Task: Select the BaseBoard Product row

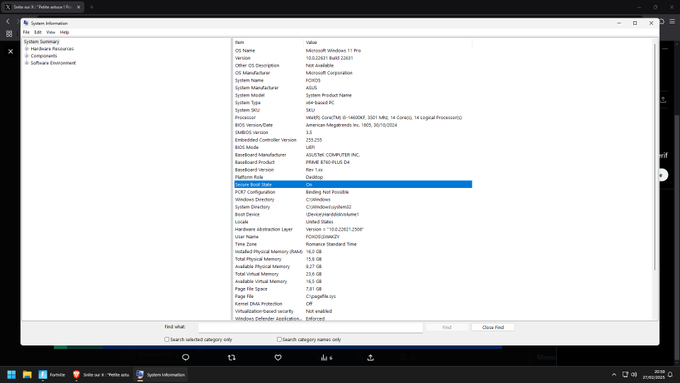Action: pyautogui.click(x=353, y=162)
